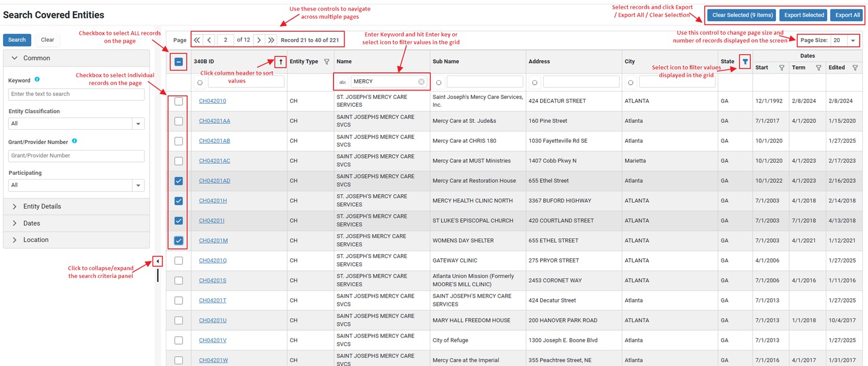The image size is (868, 366).
Task: Open the Entity Classification dropdown
Action: pyautogui.click(x=138, y=124)
